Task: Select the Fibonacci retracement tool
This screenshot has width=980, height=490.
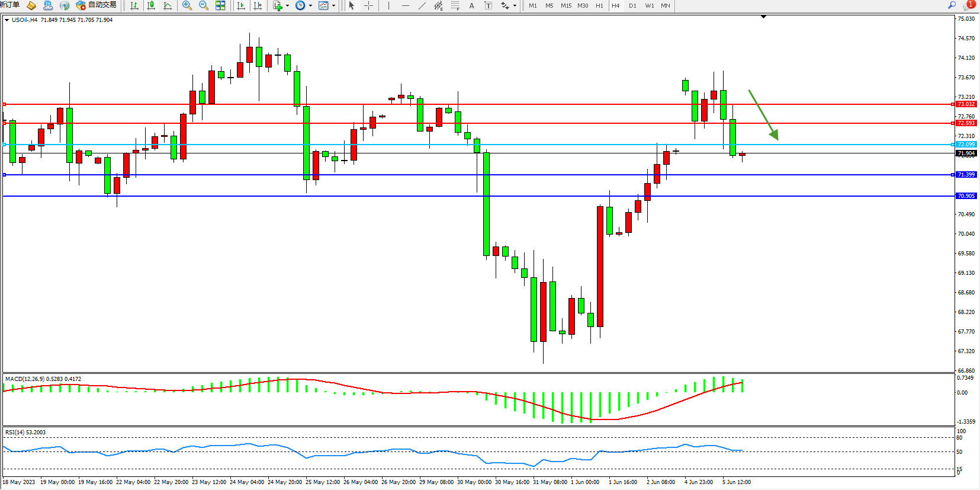Action: pos(455,5)
